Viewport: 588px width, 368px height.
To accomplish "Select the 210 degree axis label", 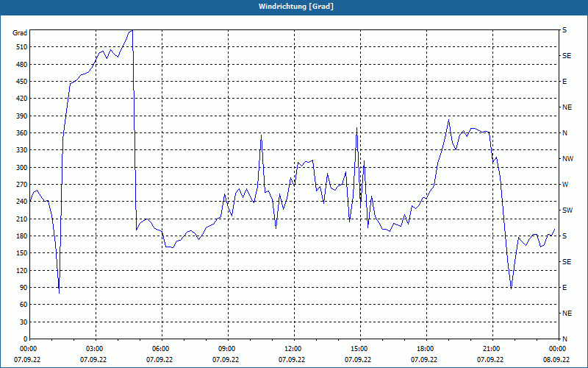I will point(21,219).
